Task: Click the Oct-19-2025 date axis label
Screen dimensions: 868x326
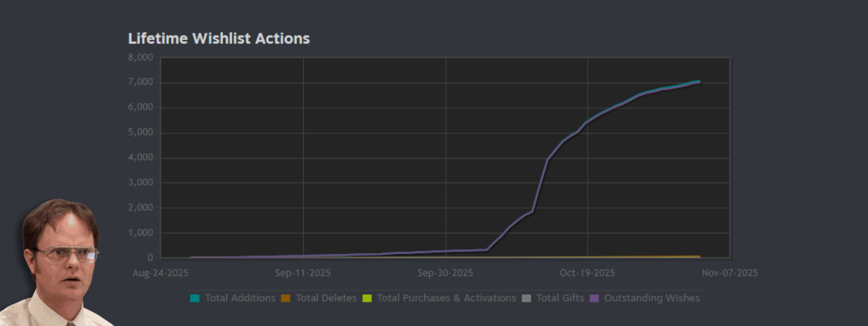Action: pos(587,273)
